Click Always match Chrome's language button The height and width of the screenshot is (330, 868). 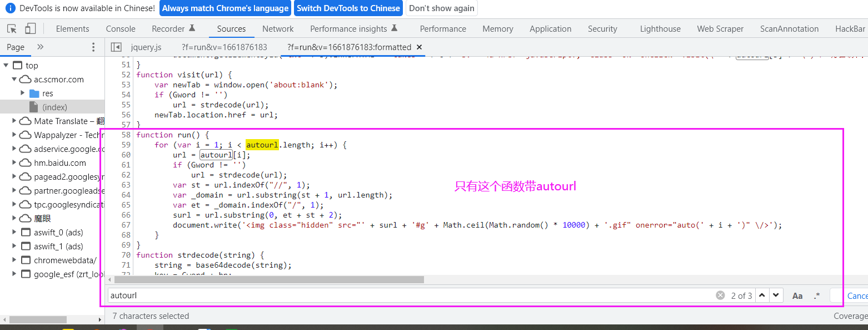click(x=226, y=8)
